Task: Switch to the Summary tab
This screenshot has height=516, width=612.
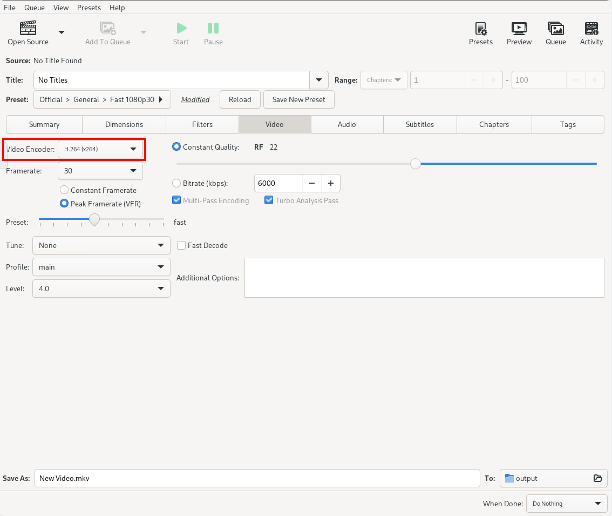Action: tap(44, 125)
